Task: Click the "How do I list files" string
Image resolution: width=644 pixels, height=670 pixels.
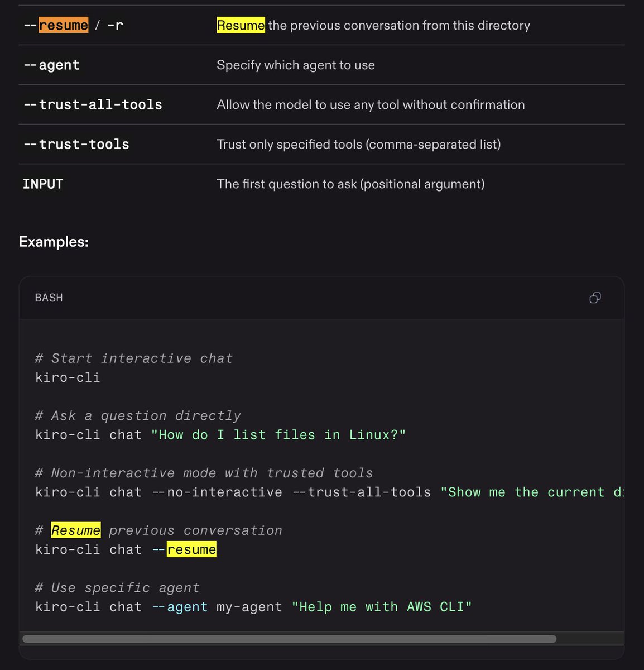Action: (x=278, y=435)
